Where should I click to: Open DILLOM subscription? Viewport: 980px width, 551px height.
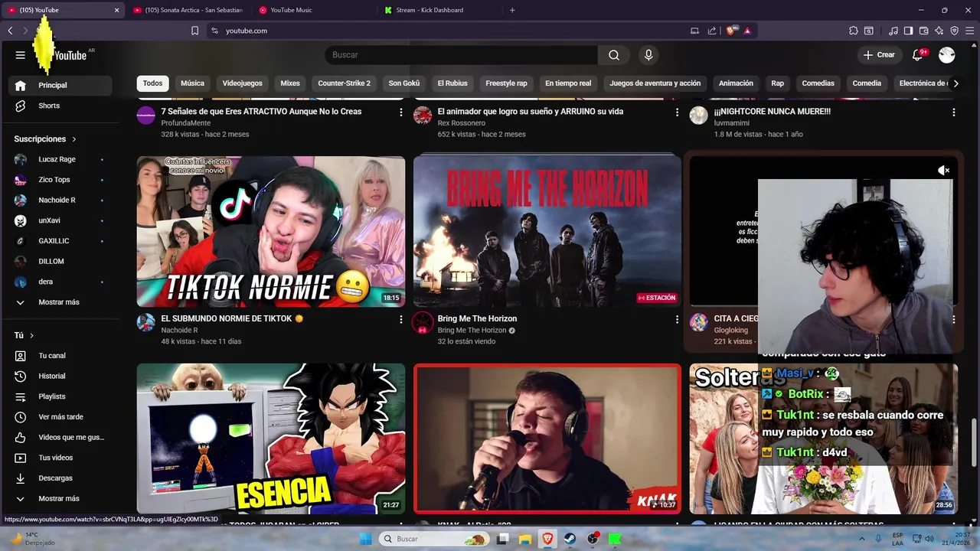60,261
